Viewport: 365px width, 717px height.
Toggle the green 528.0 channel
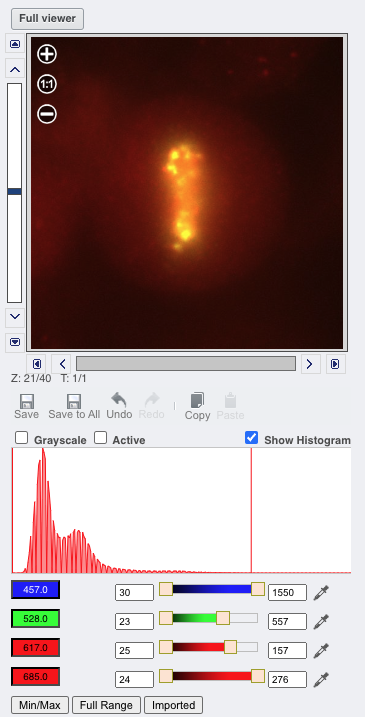click(x=36, y=619)
